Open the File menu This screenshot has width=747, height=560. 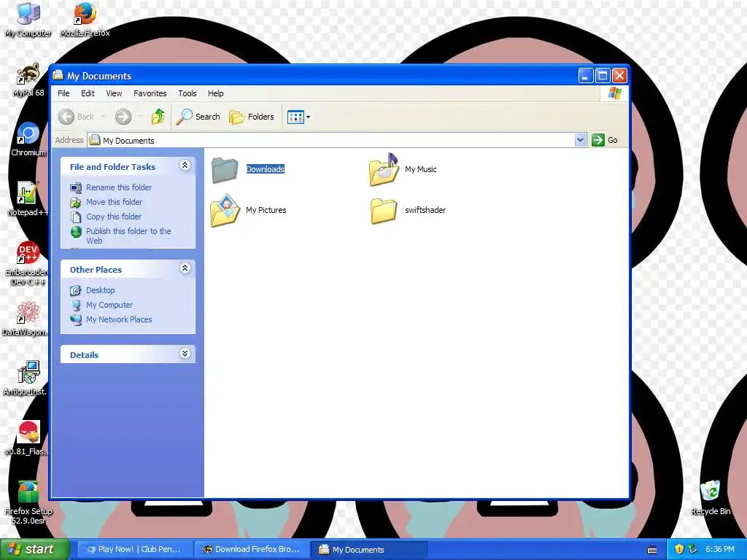pyautogui.click(x=63, y=93)
